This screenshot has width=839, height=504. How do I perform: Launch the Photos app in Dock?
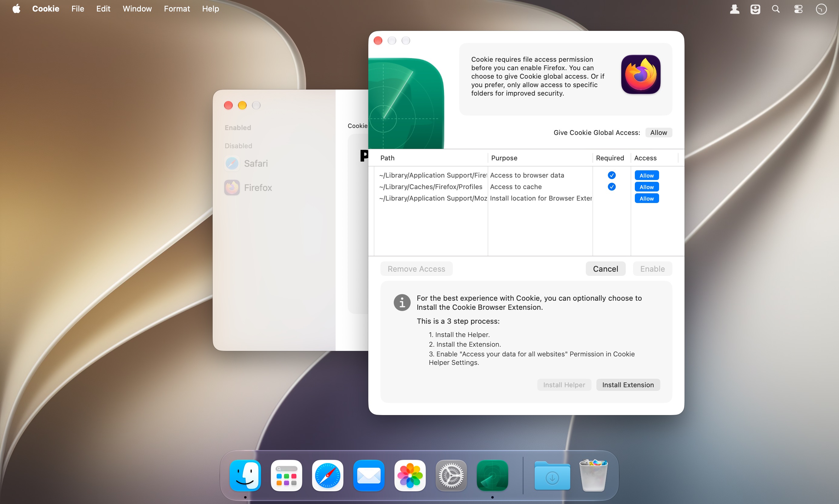coord(410,476)
